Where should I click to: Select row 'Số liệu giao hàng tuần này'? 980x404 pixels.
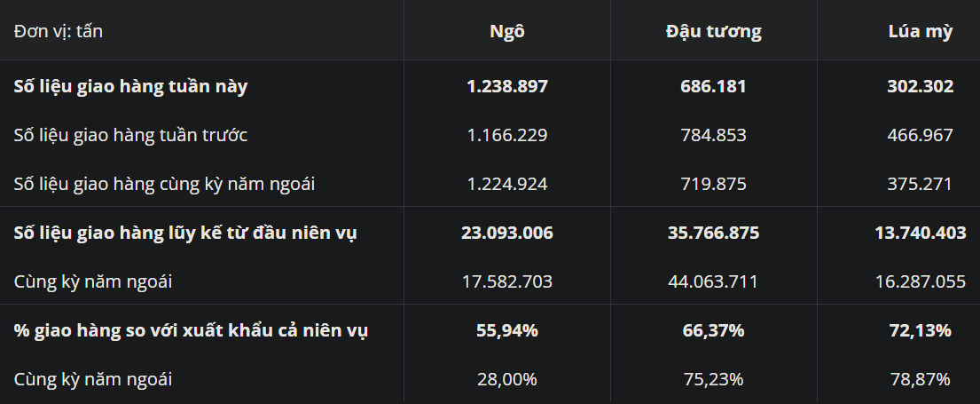(x=130, y=86)
